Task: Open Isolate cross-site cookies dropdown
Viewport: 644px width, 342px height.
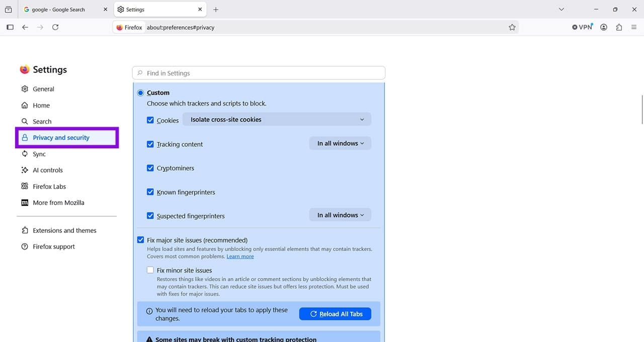Action: point(277,120)
